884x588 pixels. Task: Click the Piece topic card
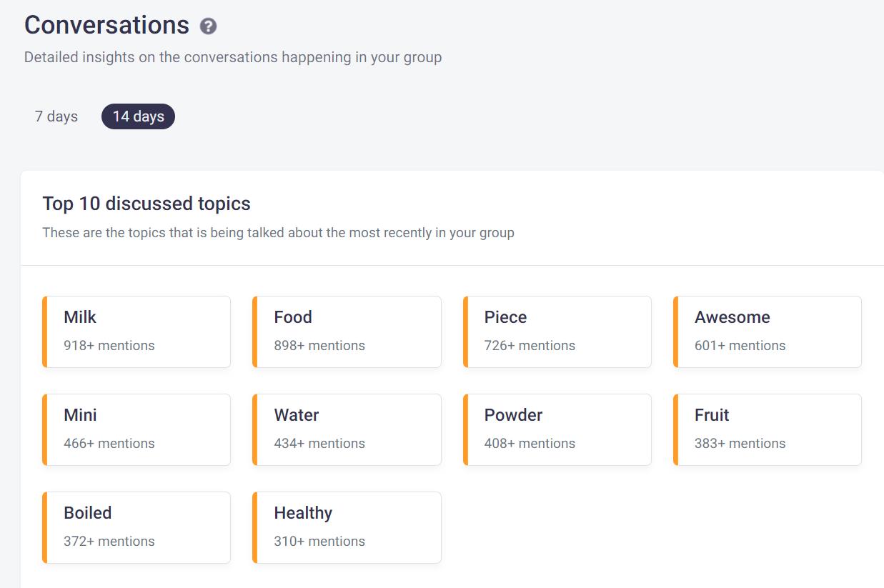click(x=557, y=331)
